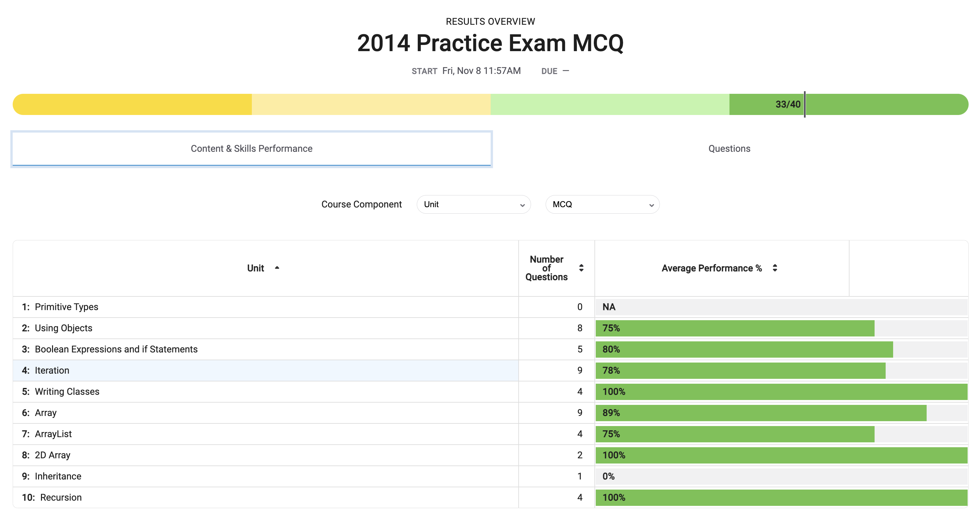Select the Writing Classes unit
This screenshot has width=980, height=514.
67,392
